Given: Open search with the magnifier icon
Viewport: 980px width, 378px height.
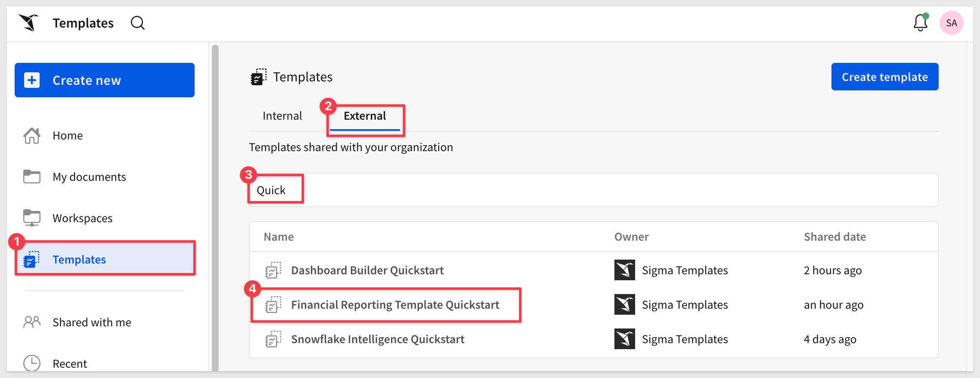Looking at the screenshot, I should click(x=138, y=23).
